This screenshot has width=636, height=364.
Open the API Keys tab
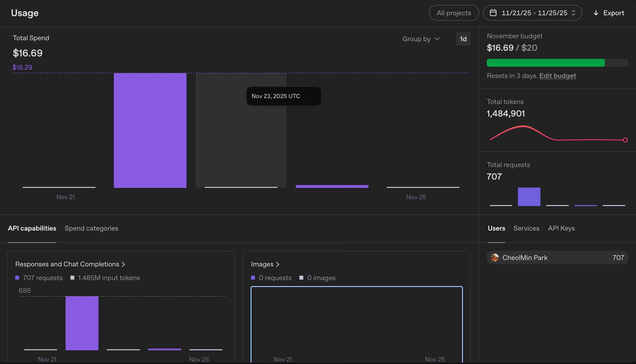561,228
